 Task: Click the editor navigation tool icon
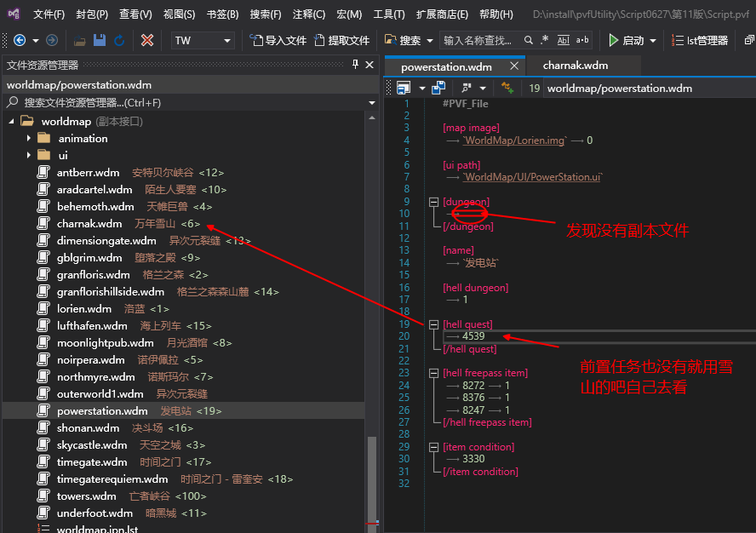(466, 88)
